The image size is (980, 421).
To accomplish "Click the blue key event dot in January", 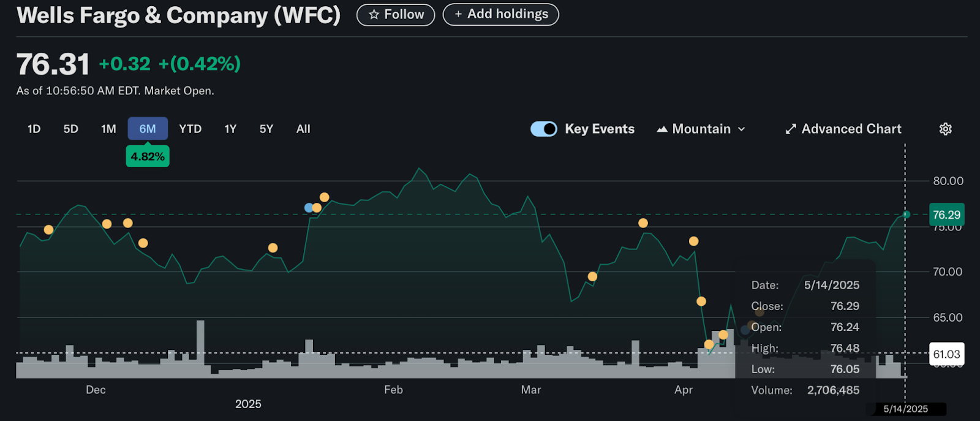I will point(309,208).
